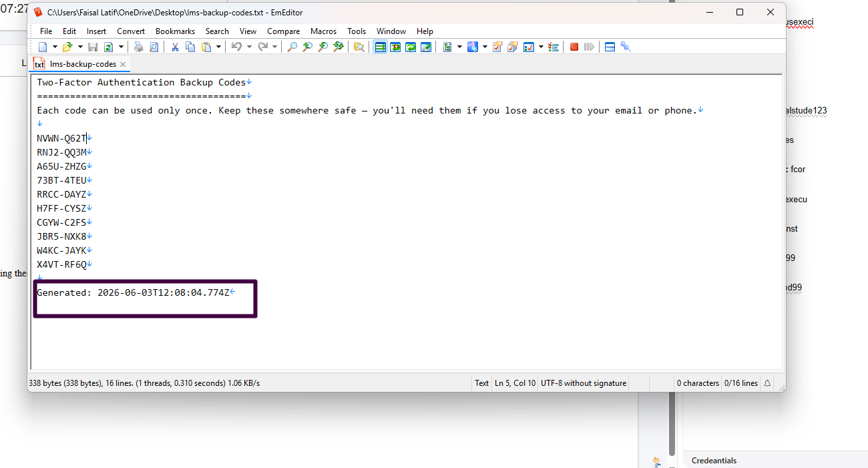Expand the New file dropdown arrow

(55, 47)
